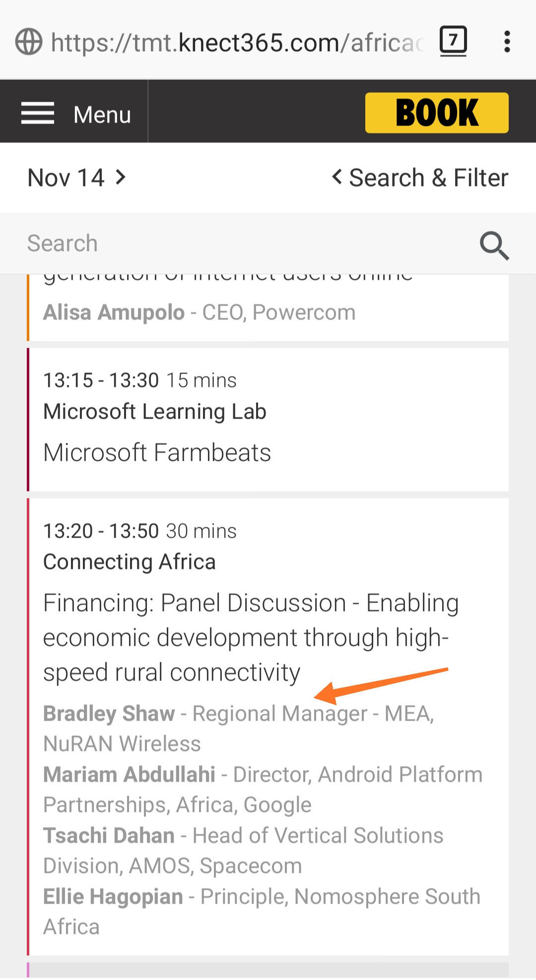This screenshot has width=536, height=980.
Task: Open the Menu label in header
Action: tap(102, 115)
